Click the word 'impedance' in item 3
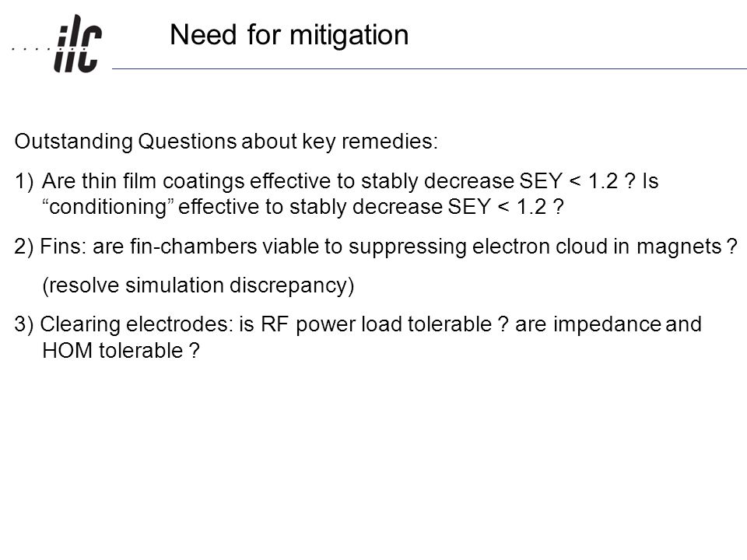This screenshot has width=747, height=560. (607, 325)
